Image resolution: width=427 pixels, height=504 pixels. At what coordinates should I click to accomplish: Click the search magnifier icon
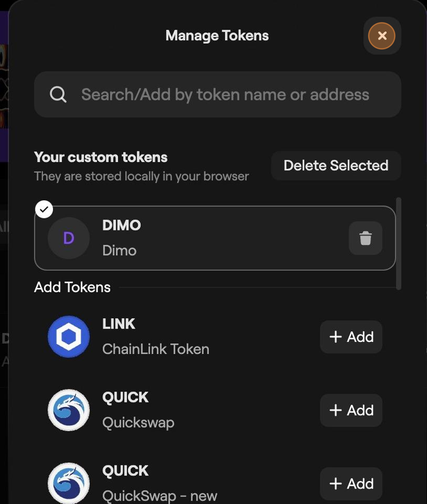58,94
